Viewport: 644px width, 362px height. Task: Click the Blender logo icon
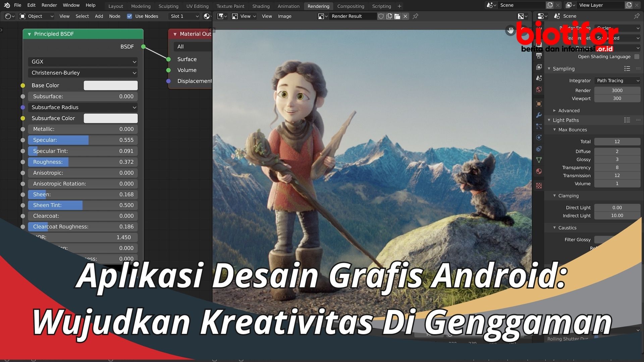[x=7, y=5]
